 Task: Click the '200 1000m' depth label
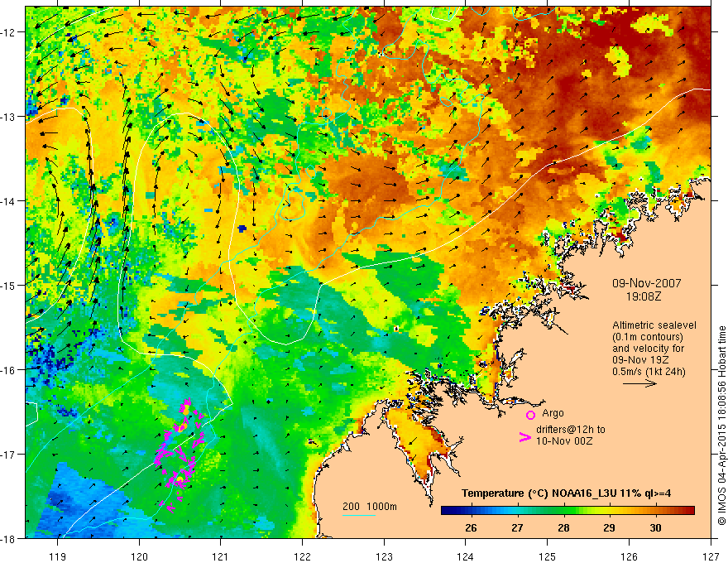coord(370,507)
